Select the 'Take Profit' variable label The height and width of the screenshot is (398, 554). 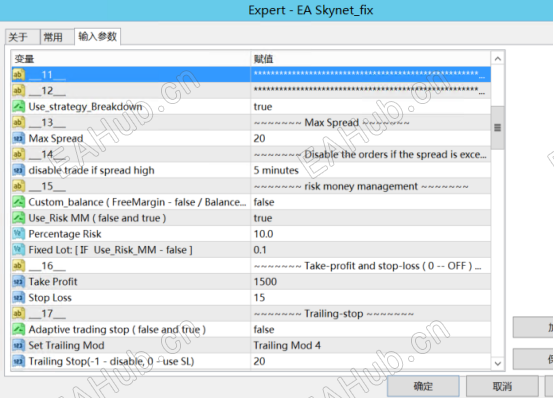tap(53, 281)
